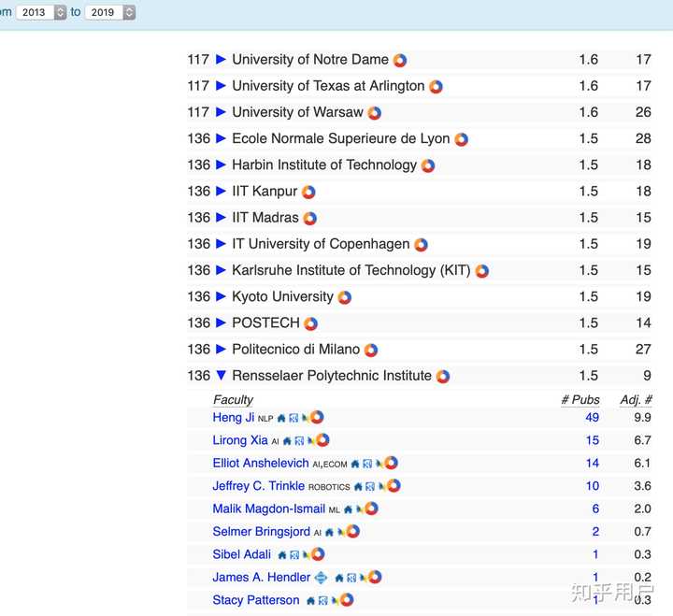Viewport: 673px width, 616px height.
Task: Expand IIT Madras faculty list
Action: 221,217
